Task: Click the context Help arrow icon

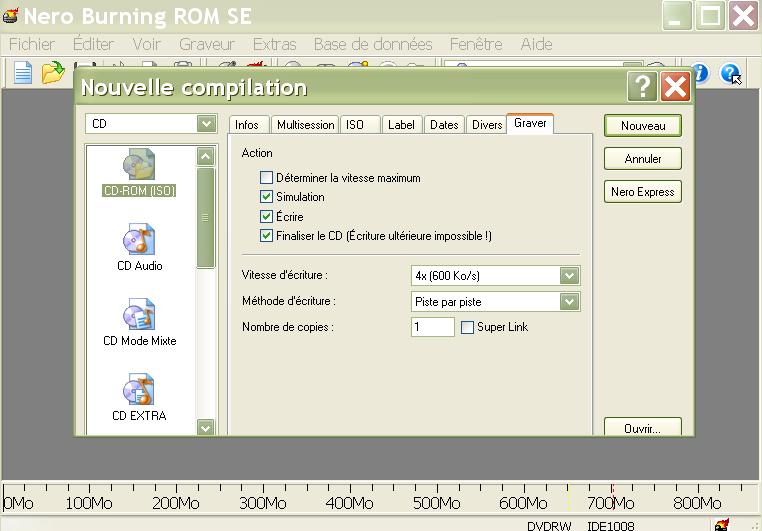Action: click(731, 74)
